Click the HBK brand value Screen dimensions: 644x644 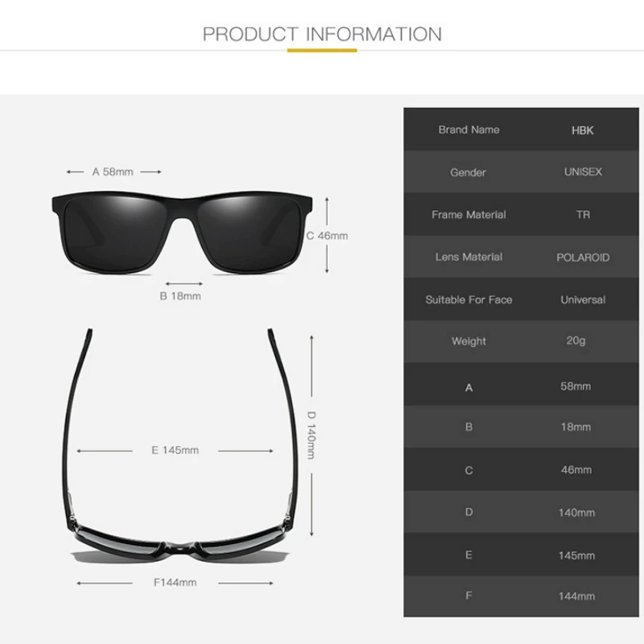(582, 130)
